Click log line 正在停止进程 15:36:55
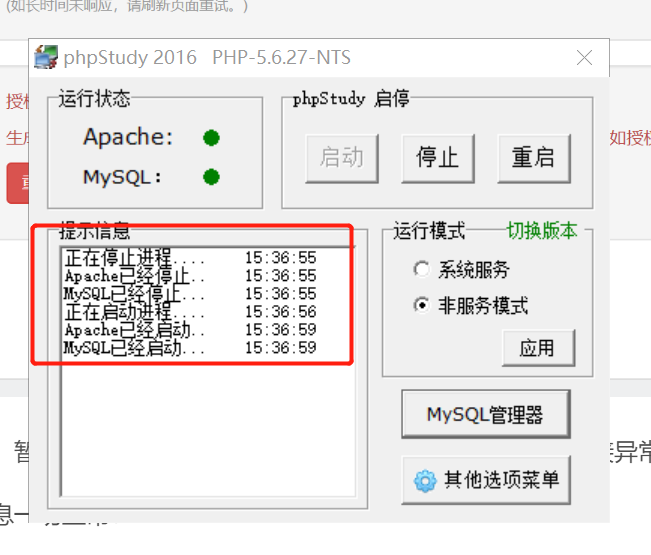 191,258
